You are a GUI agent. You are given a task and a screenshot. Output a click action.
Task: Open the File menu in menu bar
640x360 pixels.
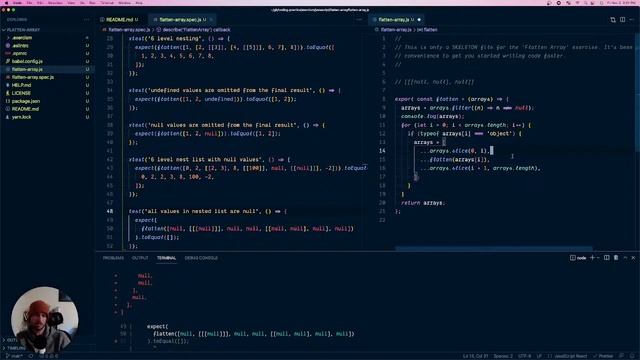pos(29,3)
